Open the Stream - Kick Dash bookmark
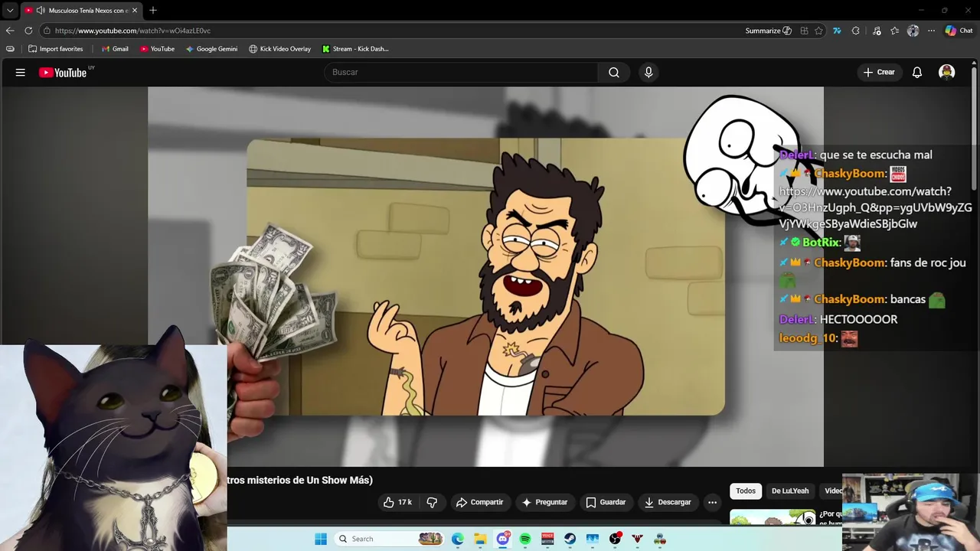 tap(355, 49)
